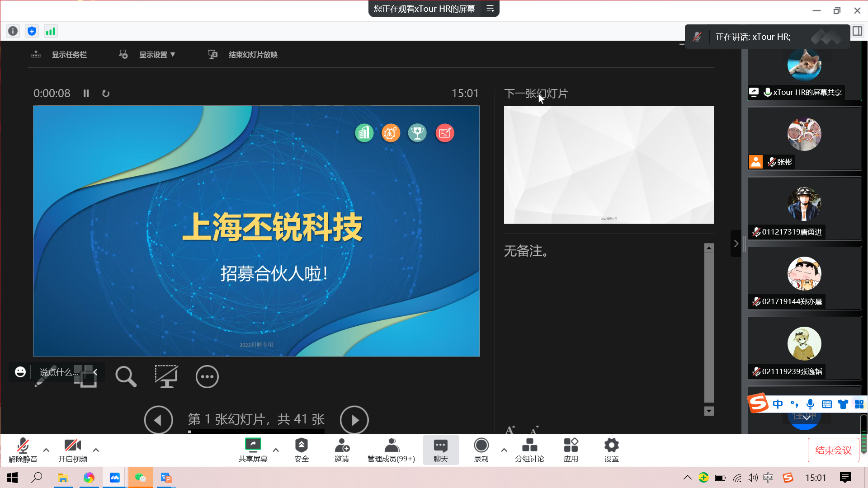Click the network signal bars icon

click(51, 31)
